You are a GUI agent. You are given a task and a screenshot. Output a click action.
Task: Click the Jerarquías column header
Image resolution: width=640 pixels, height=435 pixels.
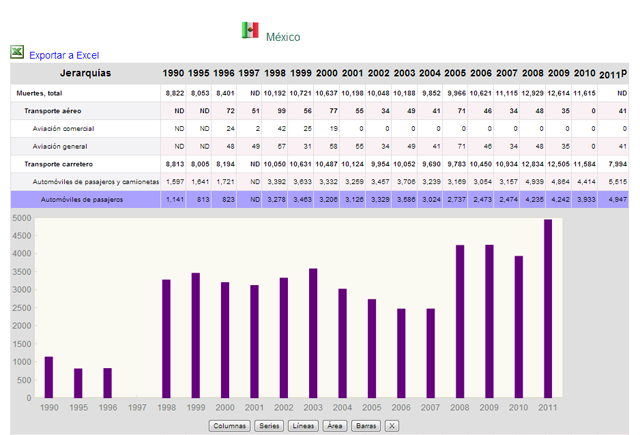coord(85,73)
